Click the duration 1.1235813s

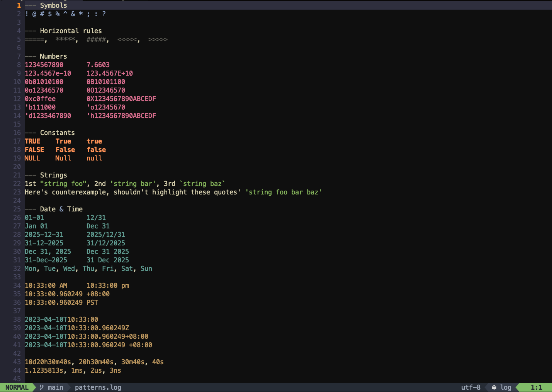(x=44, y=370)
